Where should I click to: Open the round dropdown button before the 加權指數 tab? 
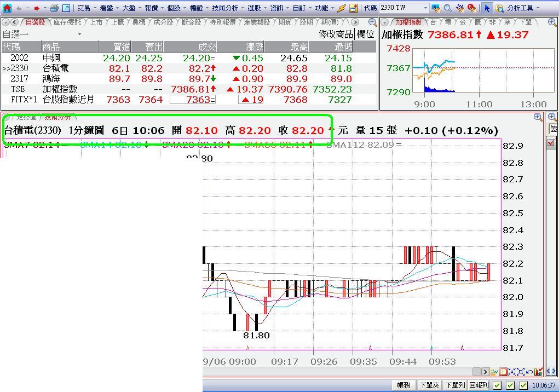pos(384,22)
